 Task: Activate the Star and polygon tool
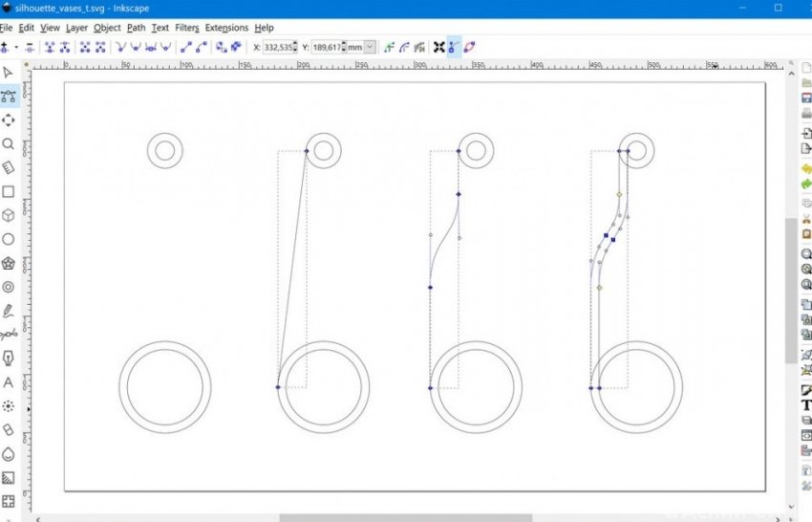(x=9, y=263)
